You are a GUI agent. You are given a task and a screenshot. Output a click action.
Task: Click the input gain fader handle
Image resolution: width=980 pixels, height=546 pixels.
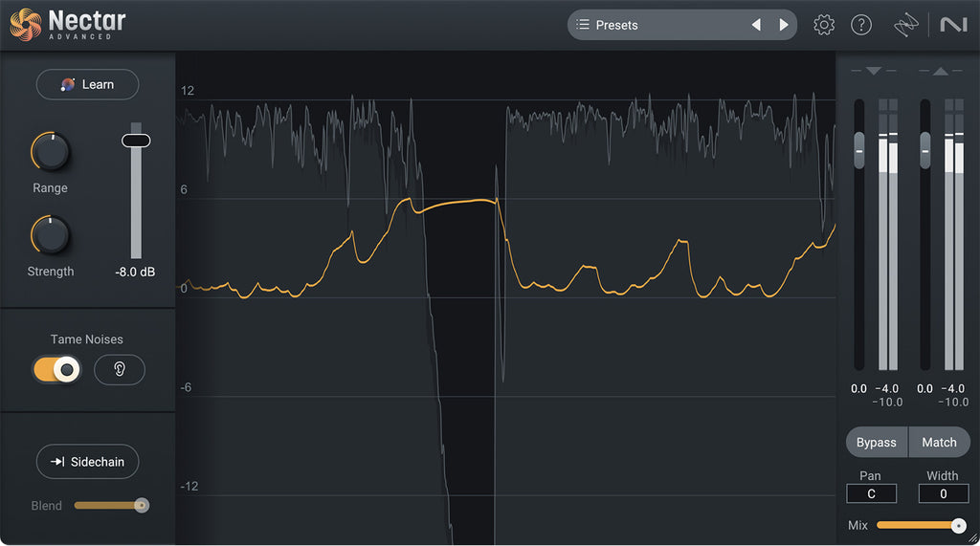[859, 150]
